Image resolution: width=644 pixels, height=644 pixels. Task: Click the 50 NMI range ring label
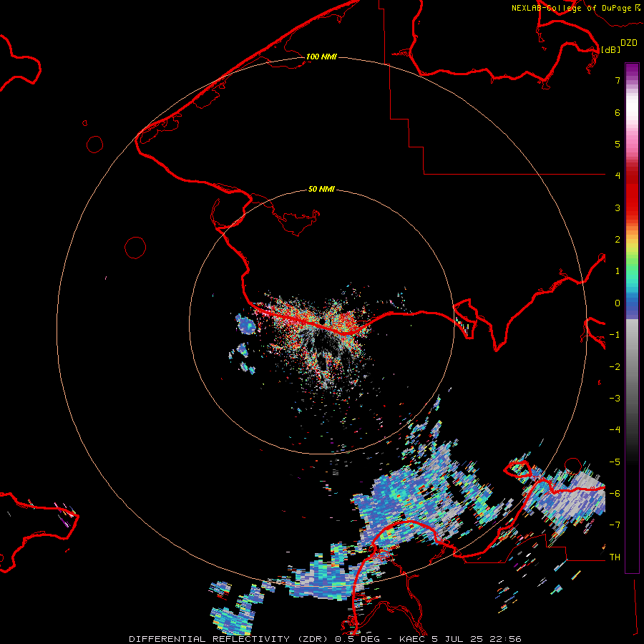(321, 190)
